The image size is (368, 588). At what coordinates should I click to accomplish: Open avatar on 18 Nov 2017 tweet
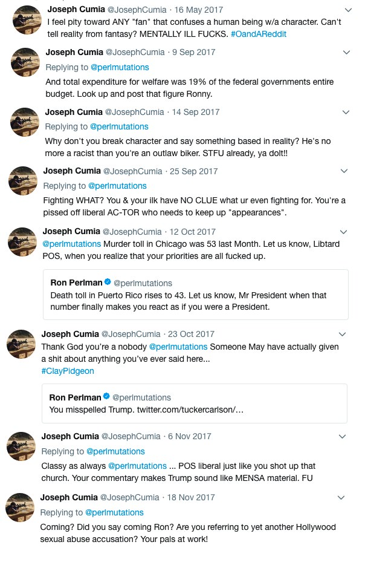(20, 507)
